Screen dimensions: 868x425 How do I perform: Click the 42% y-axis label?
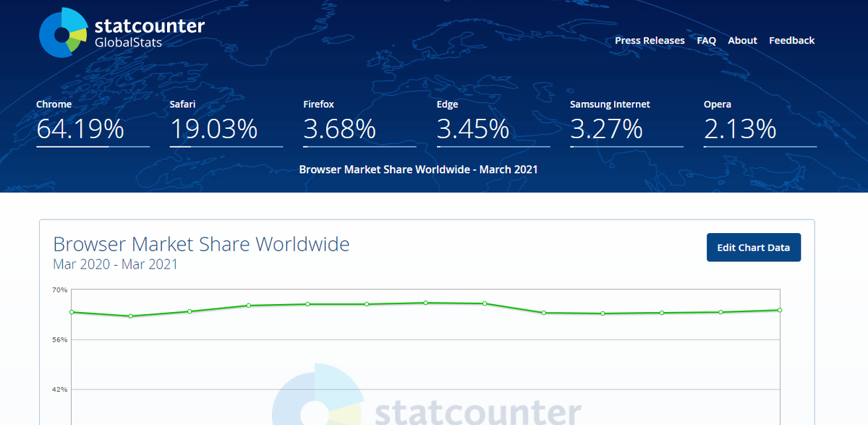click(x=59, y=390)
